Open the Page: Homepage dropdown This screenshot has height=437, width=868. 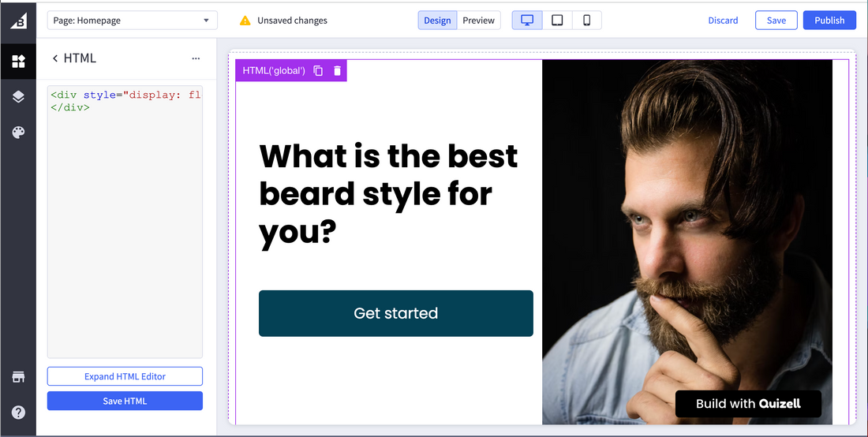coord(133,21)
